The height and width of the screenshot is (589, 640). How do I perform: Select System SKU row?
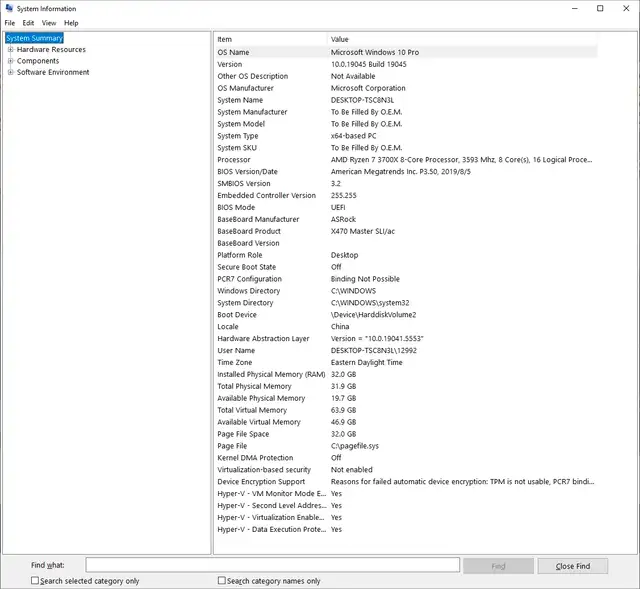click(x=406, y=147)
